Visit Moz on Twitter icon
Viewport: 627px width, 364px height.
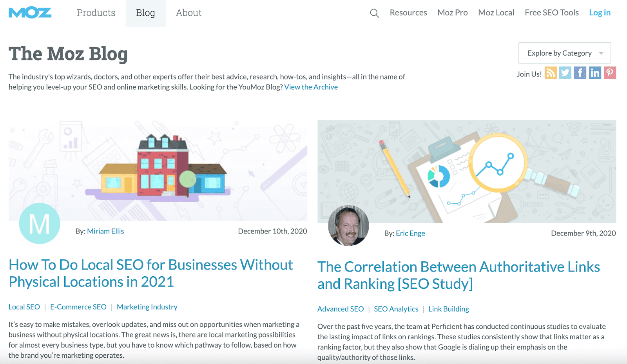[565, 73]
